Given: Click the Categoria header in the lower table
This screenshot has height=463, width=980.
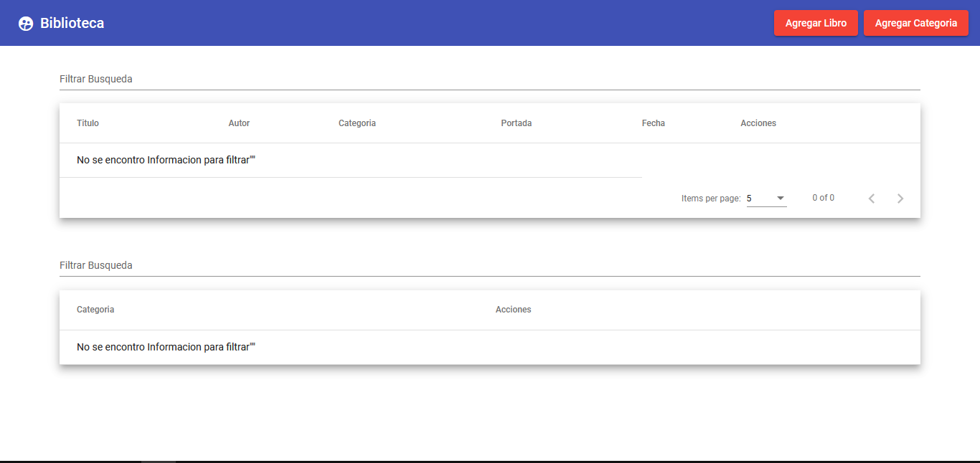Looking at the screenshot, I should (95, 309).
